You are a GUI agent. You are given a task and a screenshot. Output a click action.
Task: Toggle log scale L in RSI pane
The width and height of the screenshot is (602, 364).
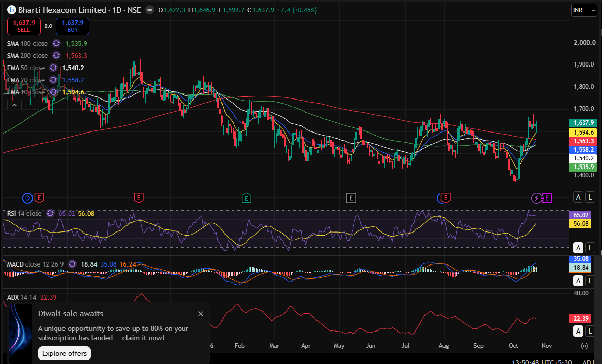tap(590, 248)
